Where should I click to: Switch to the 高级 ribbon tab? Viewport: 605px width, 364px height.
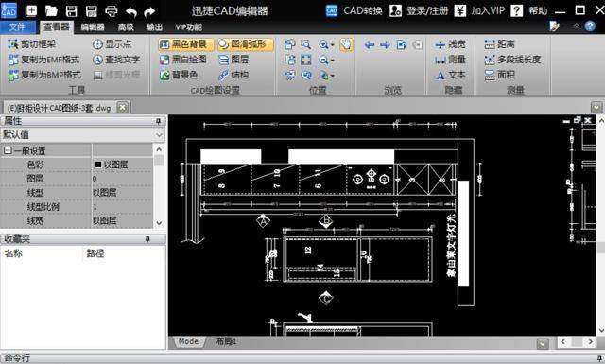126,27
